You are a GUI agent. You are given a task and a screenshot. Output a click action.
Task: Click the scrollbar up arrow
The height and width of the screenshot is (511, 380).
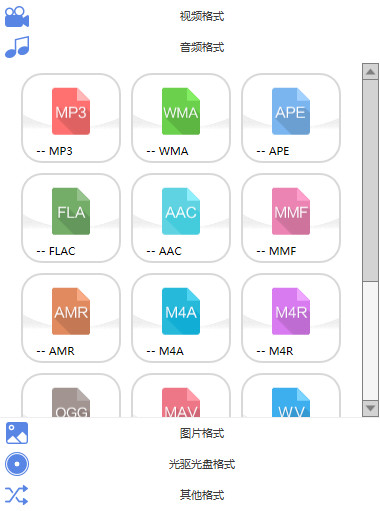(x=370, y=71)
